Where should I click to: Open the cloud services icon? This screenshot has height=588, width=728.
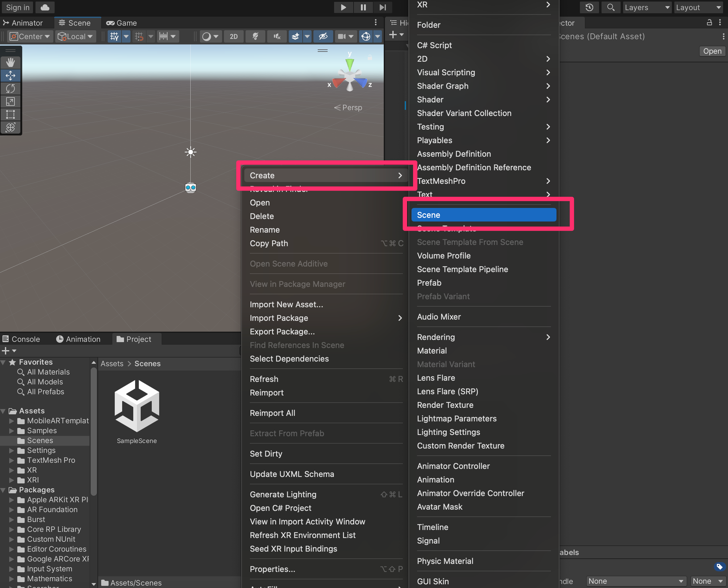45,7
